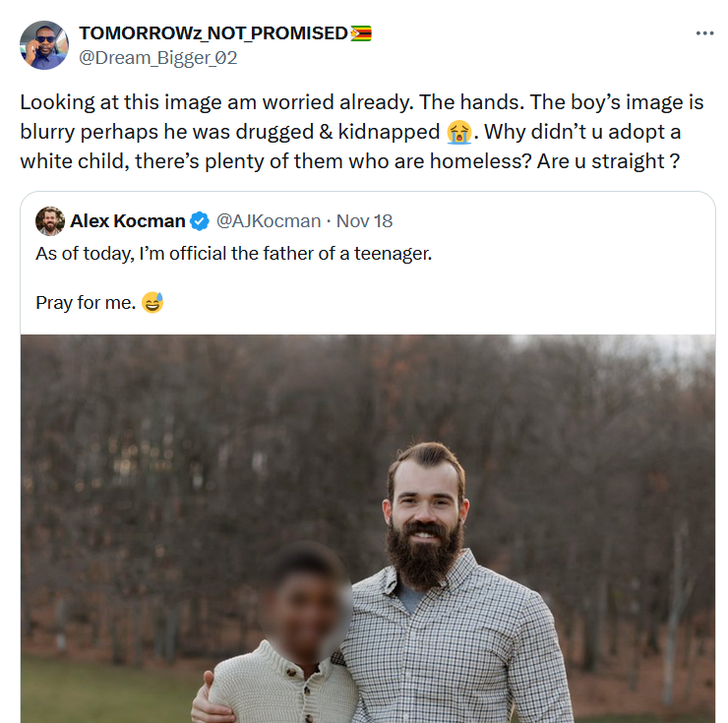This screenshot has width=728, height=723.
Task: Click the "Pray for me." line
Action: tap(85, 303)
